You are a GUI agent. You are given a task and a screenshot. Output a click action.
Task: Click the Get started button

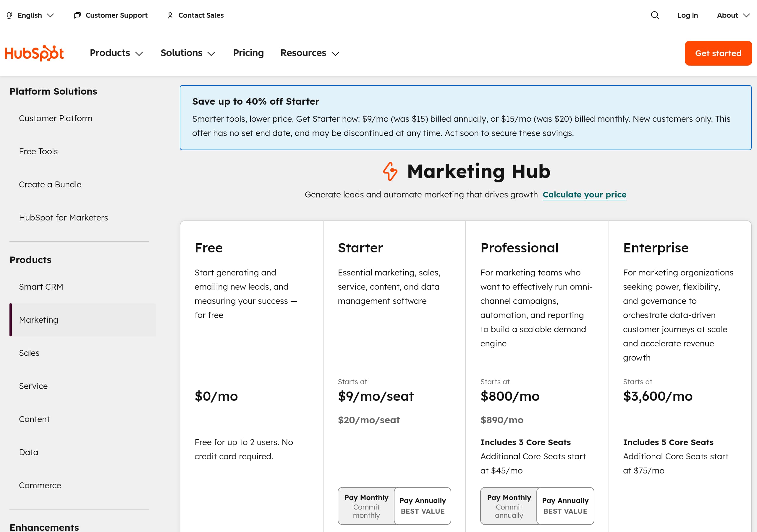coord(718,53)
